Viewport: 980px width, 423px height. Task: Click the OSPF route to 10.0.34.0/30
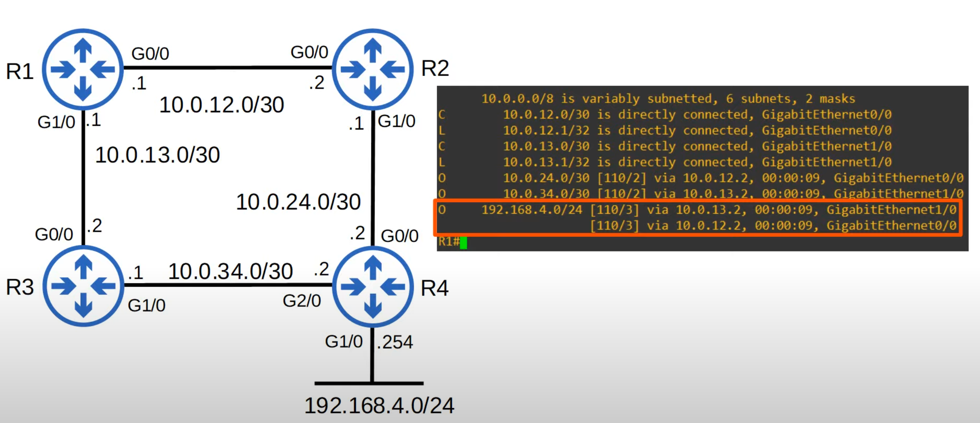[x=701, y=194]
